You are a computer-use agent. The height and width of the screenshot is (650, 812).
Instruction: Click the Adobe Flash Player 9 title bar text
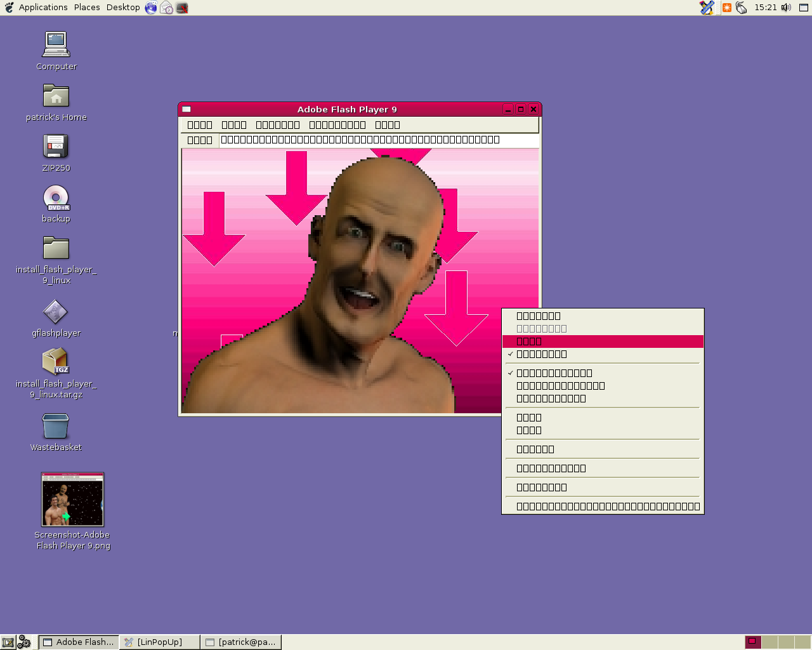[347, 109]
